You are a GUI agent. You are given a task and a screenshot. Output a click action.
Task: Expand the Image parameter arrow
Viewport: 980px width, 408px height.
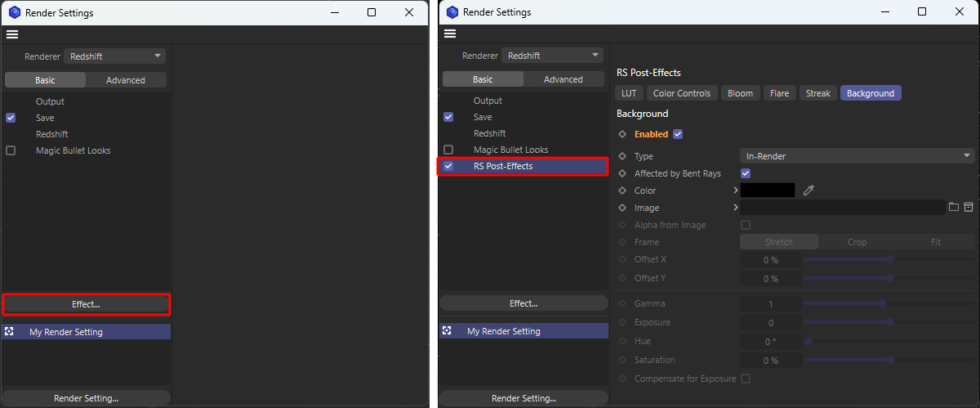[736, 208]
